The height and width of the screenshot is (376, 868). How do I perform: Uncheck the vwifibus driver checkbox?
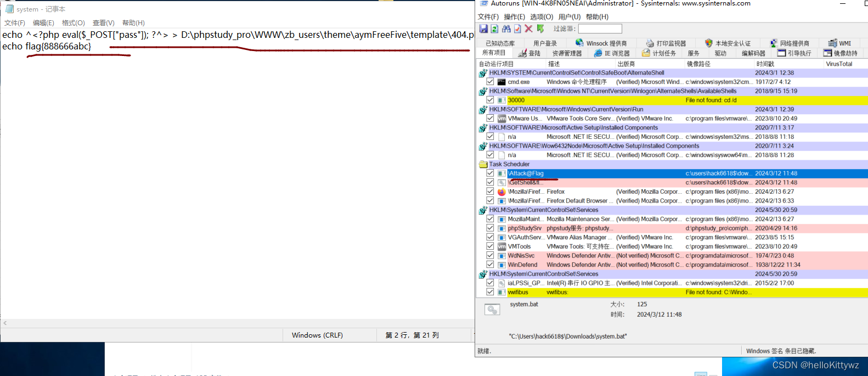490,292
